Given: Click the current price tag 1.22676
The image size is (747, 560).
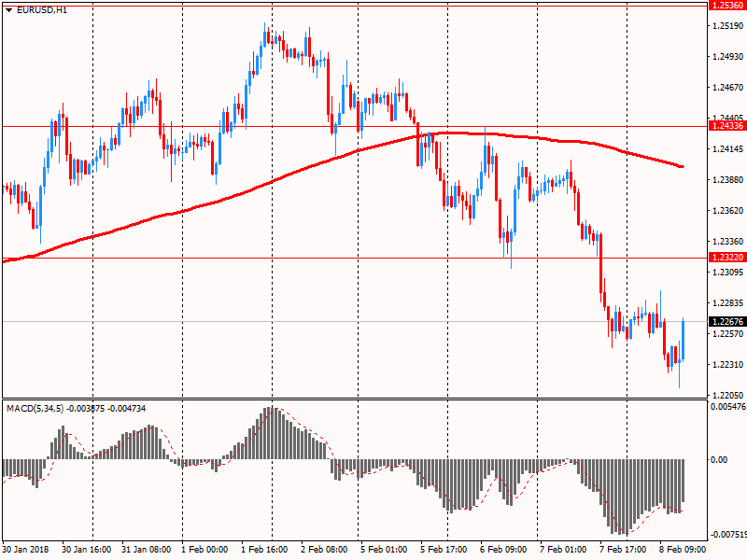Looking at the screenshot, I should pyautogui.click(x=727, y=321).
